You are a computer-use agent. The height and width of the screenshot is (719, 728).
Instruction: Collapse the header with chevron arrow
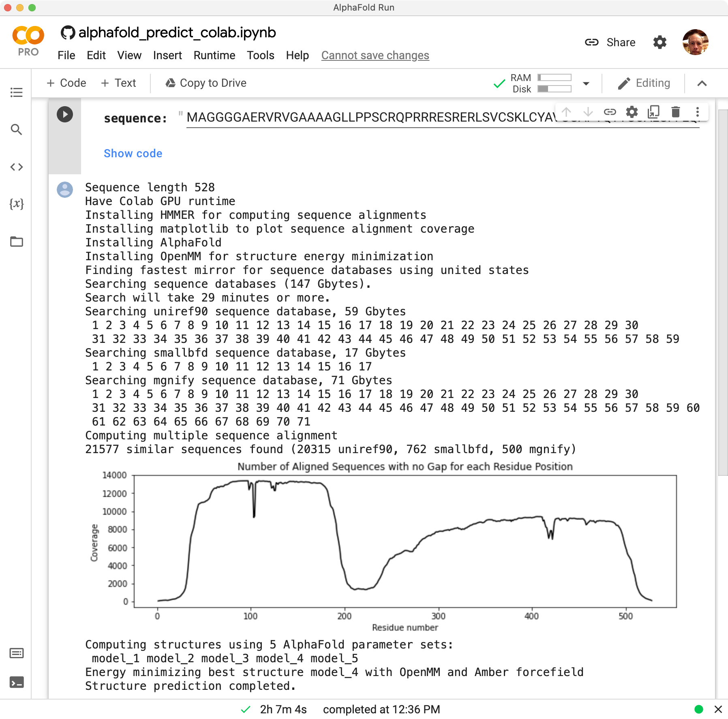[x=702, y=83]
